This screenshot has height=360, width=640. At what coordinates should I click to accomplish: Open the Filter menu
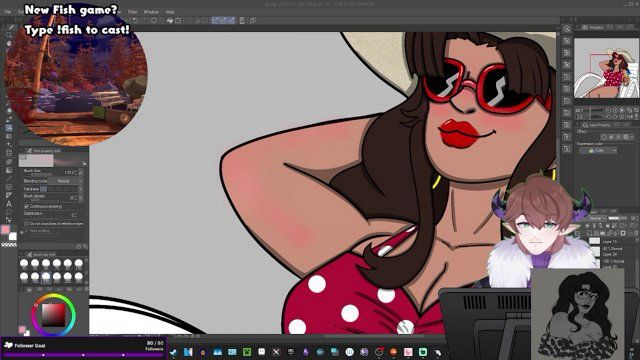132,12
